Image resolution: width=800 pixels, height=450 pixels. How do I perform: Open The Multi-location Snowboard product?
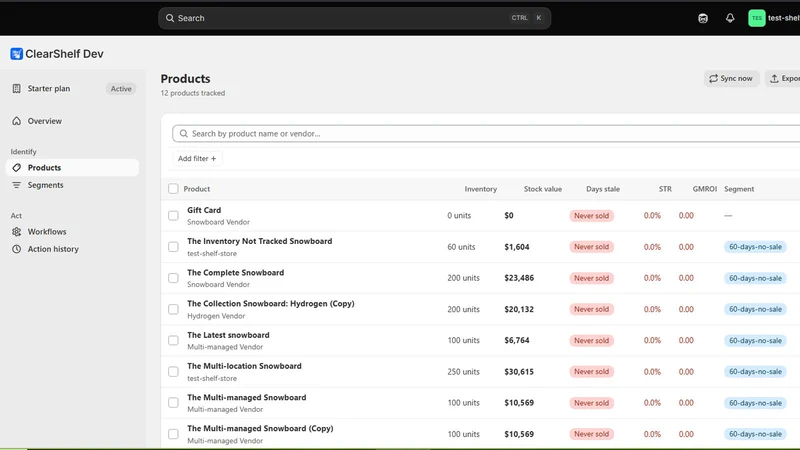tap(244, 366)
